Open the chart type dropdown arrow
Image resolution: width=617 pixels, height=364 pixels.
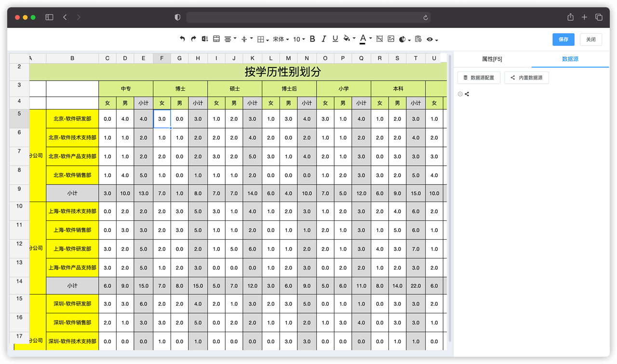(x=410, y=40)
